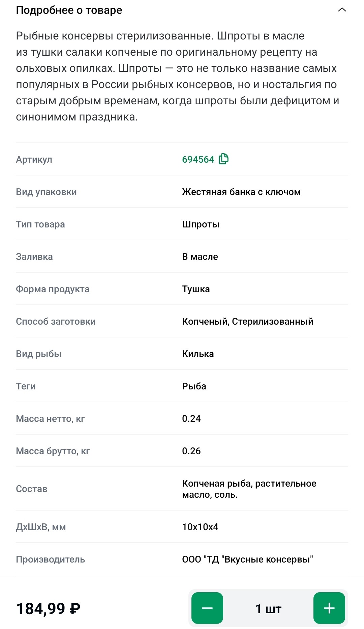The image size is (364, 629).
Task: Tap the green article number 694564
Action: tap(198, 159)
